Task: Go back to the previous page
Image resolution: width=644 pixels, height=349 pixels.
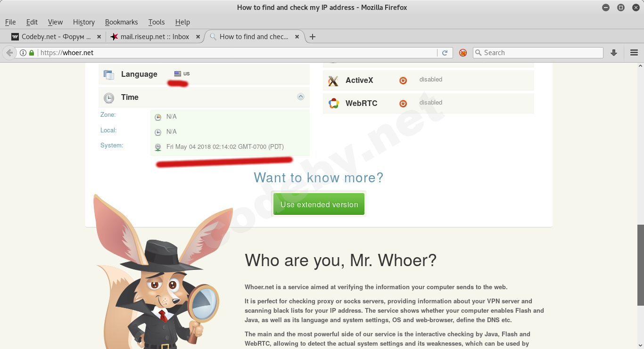Action: click(9, 53)
